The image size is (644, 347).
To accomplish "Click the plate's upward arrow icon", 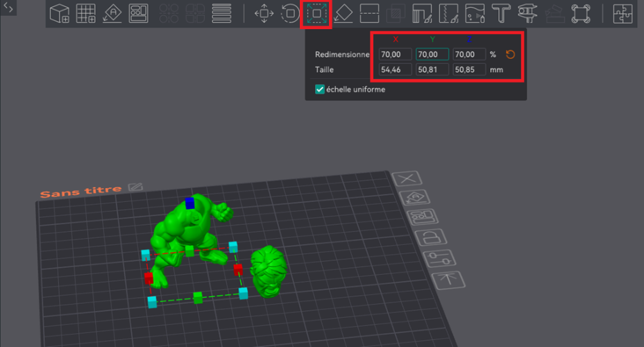I will click(448, 280).
